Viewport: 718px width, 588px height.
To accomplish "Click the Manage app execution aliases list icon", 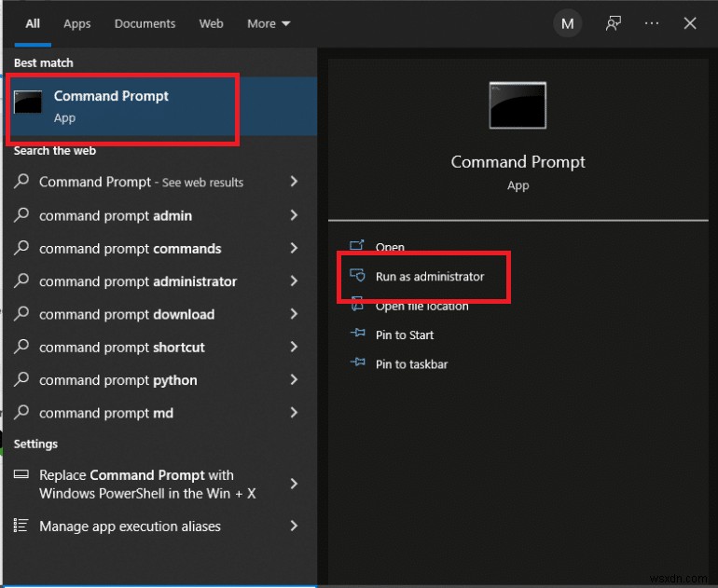I will (x=21, y=526).
